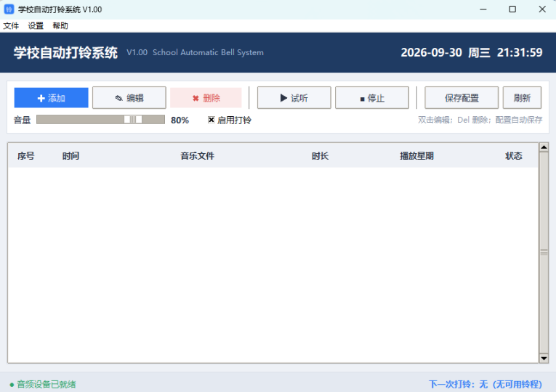Click the 音量 volume slider handle
556x392 pixels.
pos(133,120)
